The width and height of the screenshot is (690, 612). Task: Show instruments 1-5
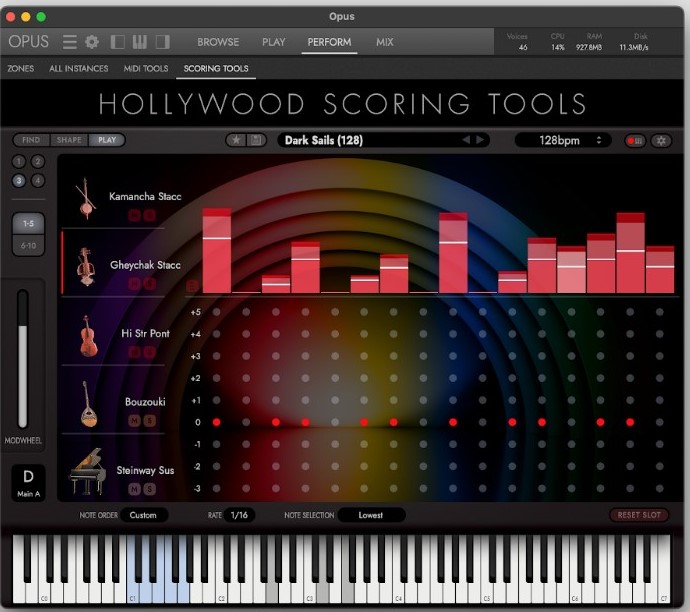pos(28,224)
